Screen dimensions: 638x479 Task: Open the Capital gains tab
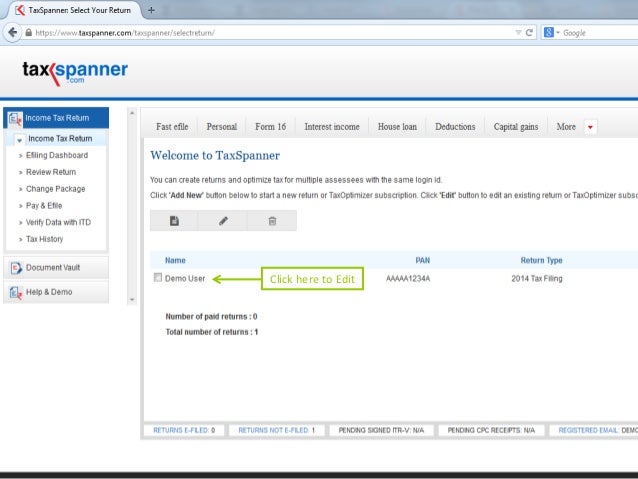click(516, 127)
